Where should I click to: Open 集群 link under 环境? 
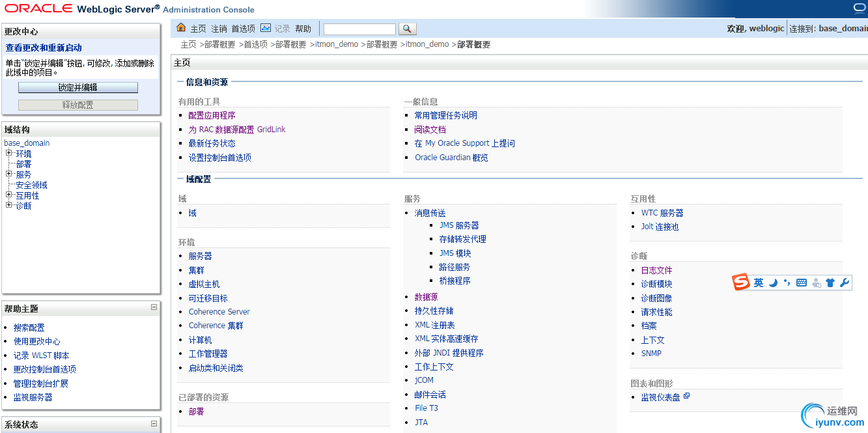[196, 270]
